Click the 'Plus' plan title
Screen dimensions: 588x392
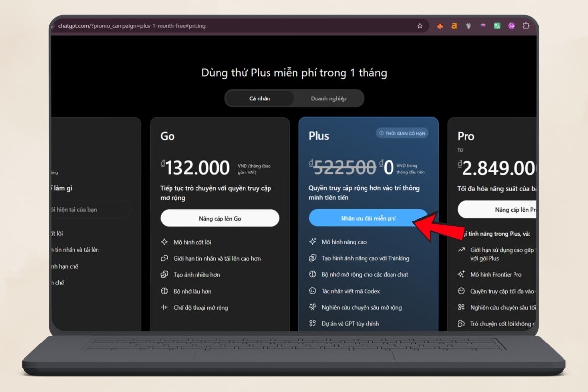319,136
